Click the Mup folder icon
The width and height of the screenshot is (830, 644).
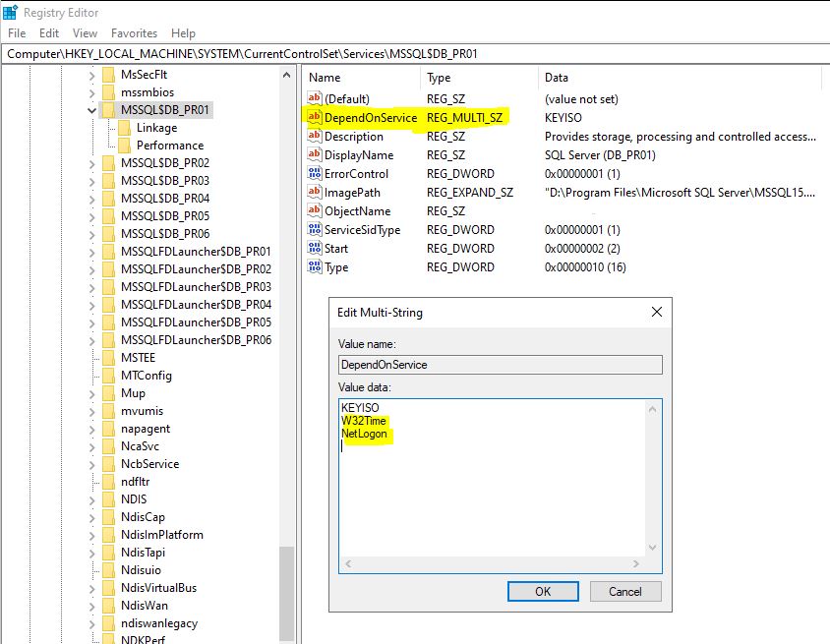(108, 393)
